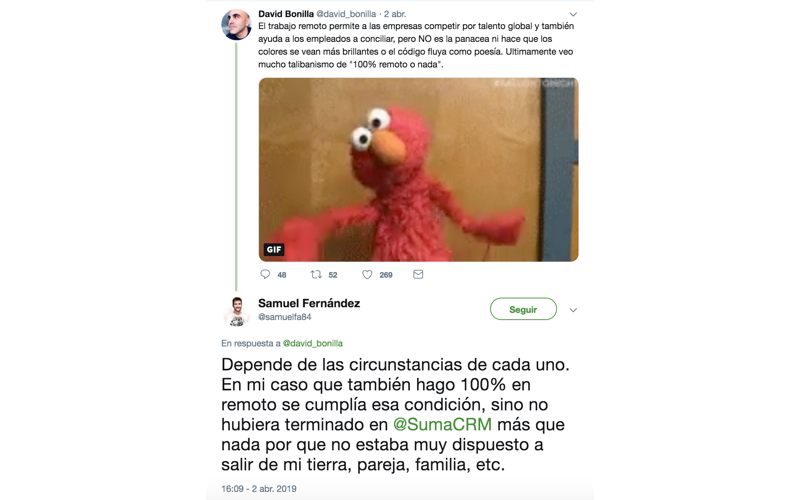Click the @david_bonilla handle in tweet header

pos(346,14)
